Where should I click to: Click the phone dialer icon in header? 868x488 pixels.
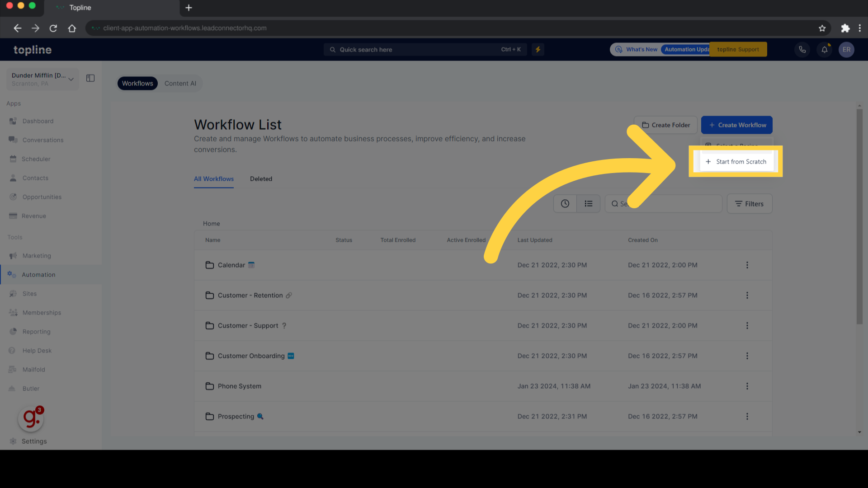pyautogui.click(x=802, y=50)
